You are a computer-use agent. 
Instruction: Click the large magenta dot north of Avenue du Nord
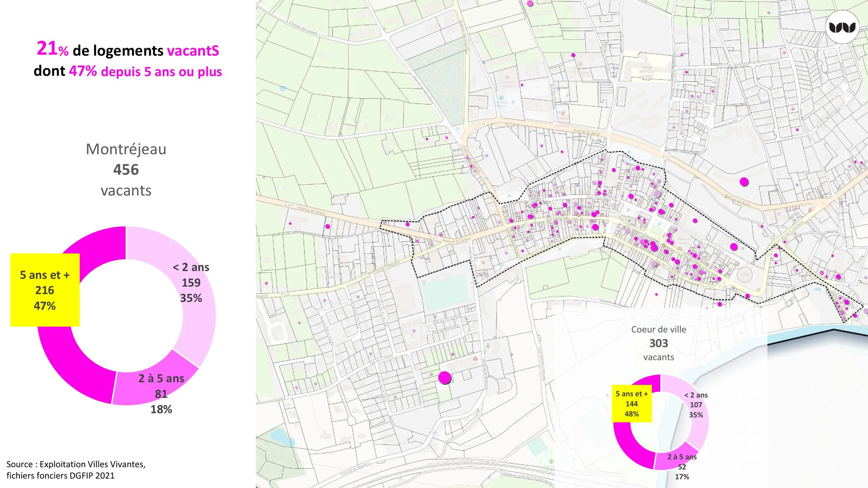click(x=744, y=182)
